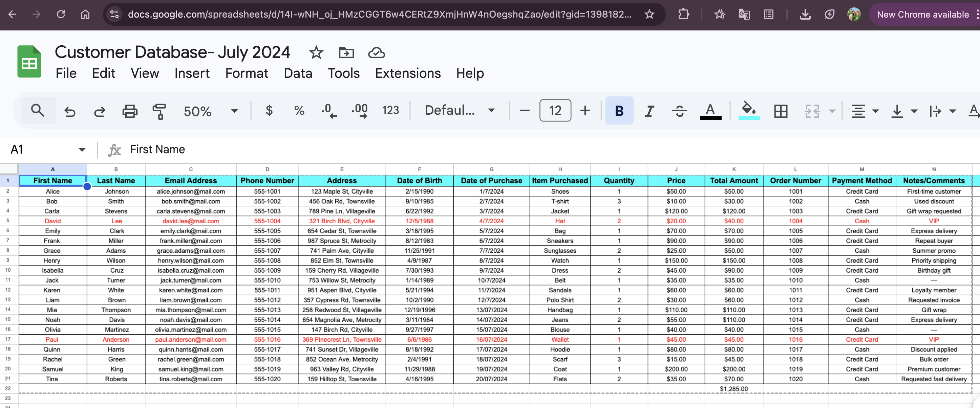This screenshot has height=408, width=980.
Task: Toggle bold formatting button
Action: point(619,111)
